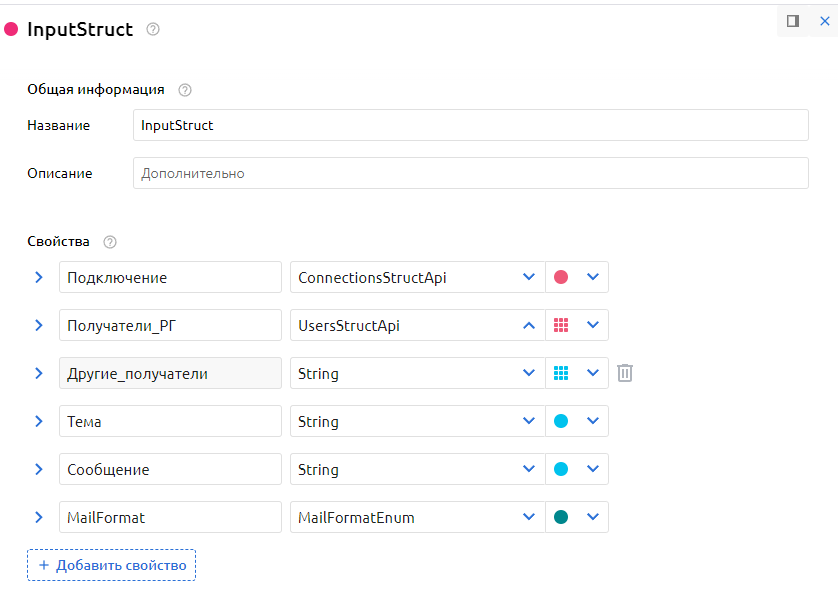The height and width of the screenshot is (591, 838).
Task: Toggle the side panel layout icon
Action: [793, 21]
